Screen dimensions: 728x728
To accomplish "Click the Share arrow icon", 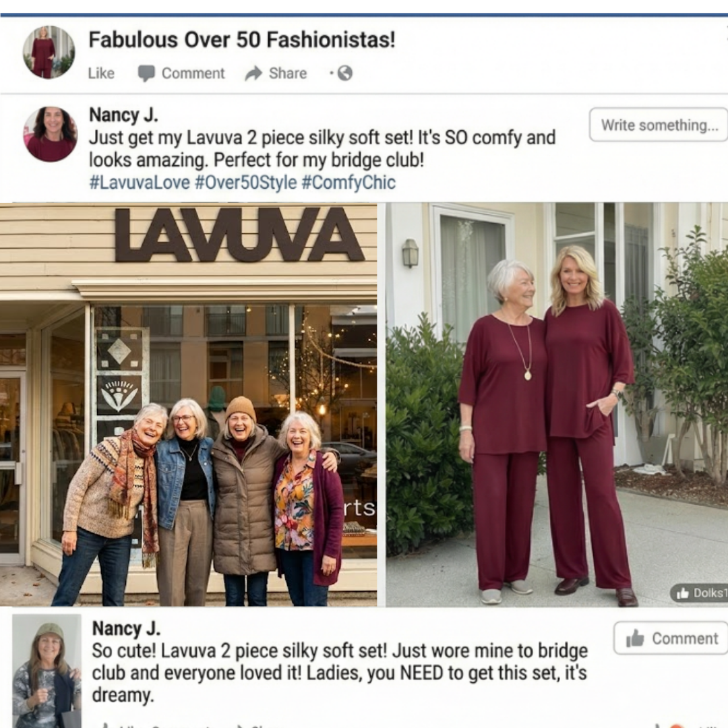I will [253, 73].
